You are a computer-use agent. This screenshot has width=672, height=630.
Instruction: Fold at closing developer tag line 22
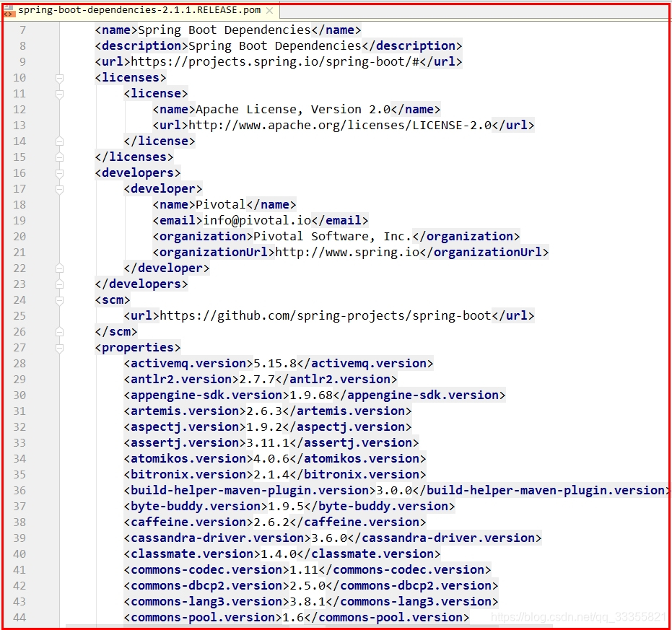click(x=60, y=268)
